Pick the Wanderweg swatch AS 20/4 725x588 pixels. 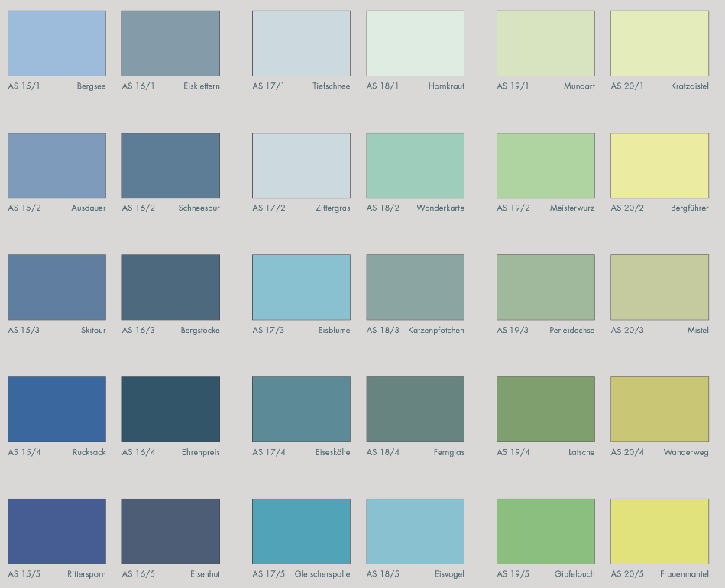660,409
